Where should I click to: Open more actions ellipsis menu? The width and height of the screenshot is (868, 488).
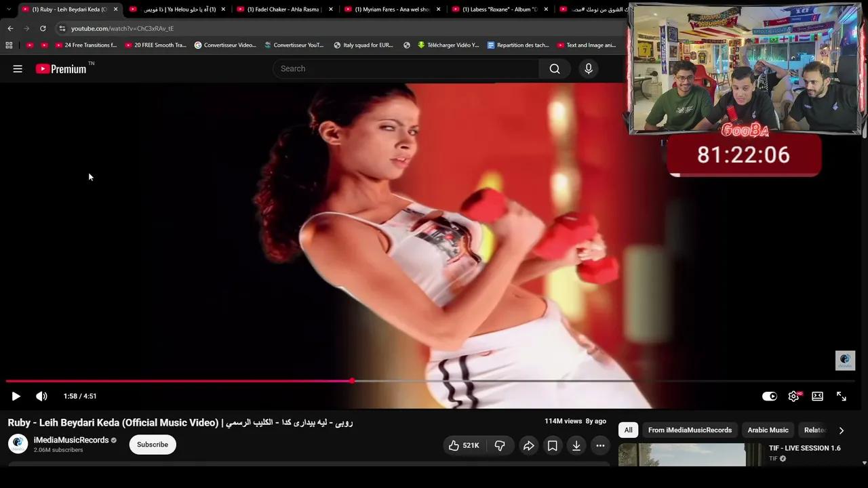point(600,445)
